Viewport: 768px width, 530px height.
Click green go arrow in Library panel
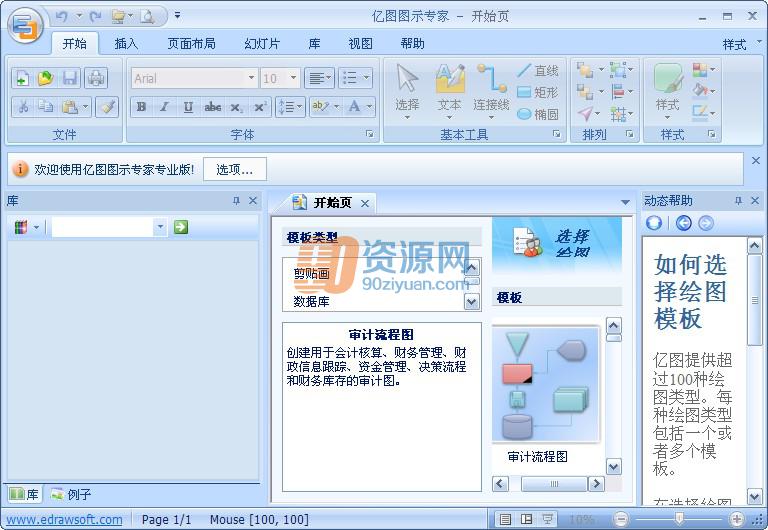click(181, 227)
